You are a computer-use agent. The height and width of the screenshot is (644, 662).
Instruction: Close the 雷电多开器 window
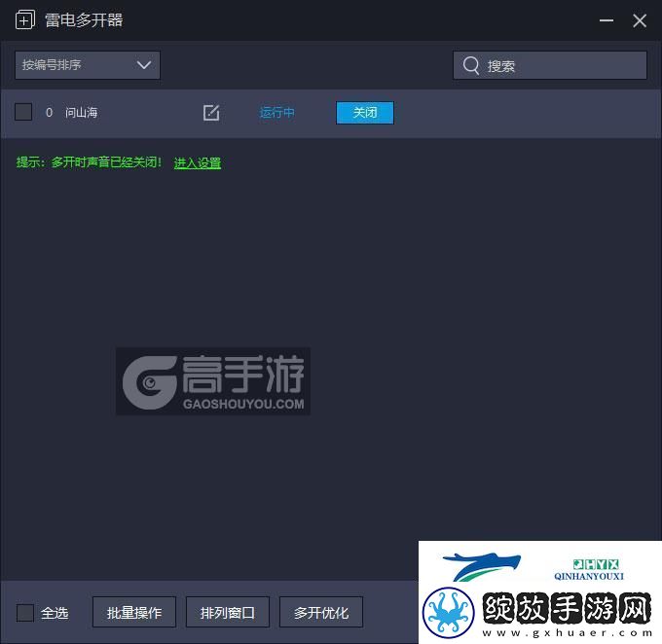coord(640,20)
